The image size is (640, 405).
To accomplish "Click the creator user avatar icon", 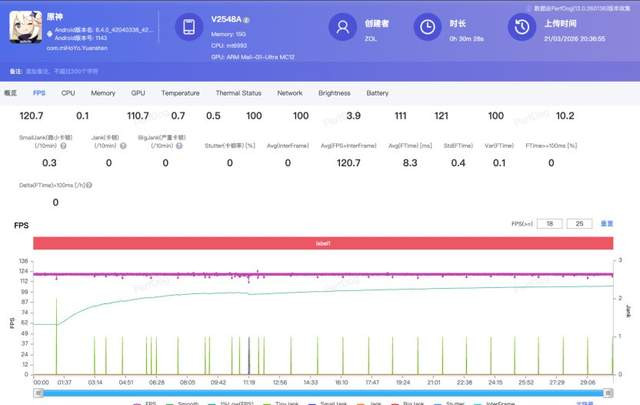I will [x=343, y=28].
